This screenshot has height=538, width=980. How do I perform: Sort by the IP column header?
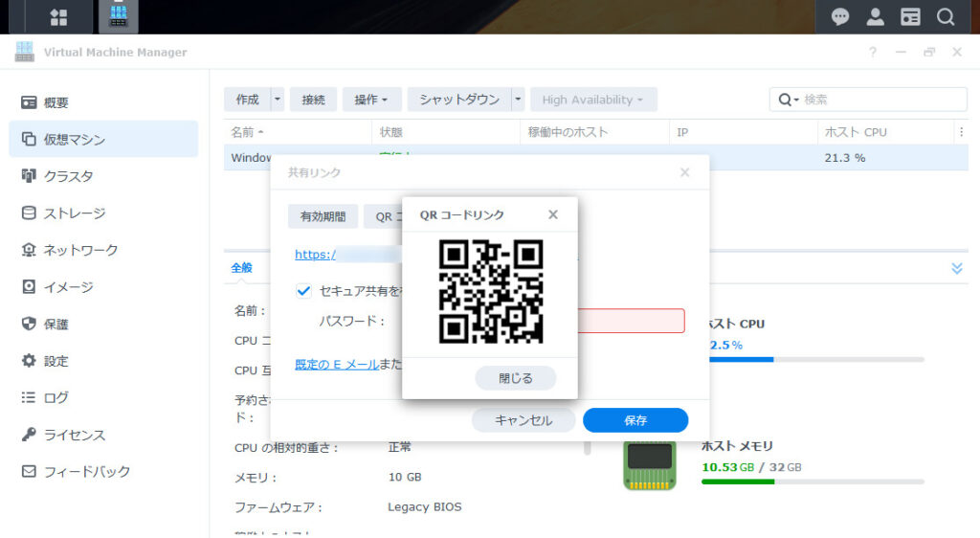tap(743, 132)
